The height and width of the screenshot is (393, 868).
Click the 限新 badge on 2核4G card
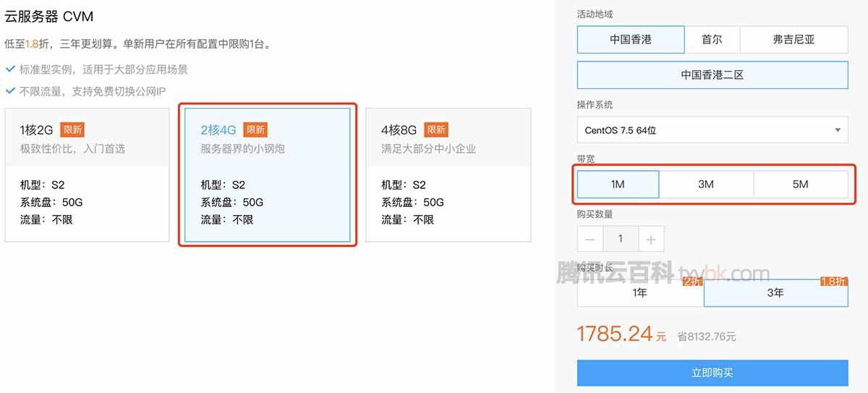click(255, 130)
